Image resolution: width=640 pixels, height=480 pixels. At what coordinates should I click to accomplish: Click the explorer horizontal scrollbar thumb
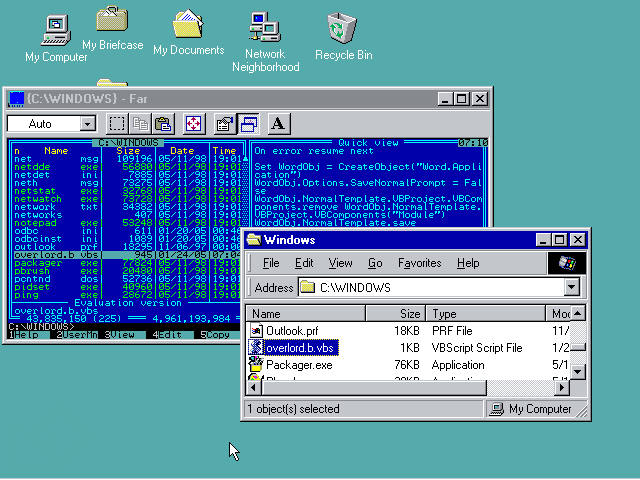coord(374,387)
